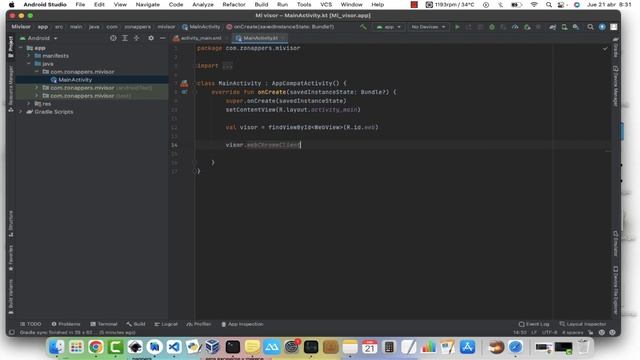Collapse the java folder
The height and width of the screenshot is (360, 640).
click(x=29, y=64)
